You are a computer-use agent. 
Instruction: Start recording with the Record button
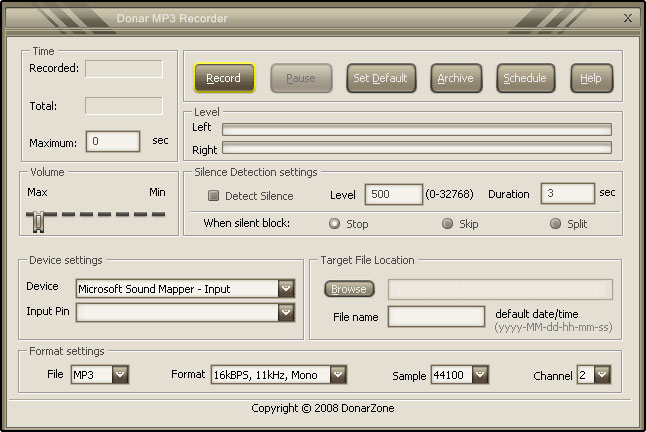tap(224, 78)
